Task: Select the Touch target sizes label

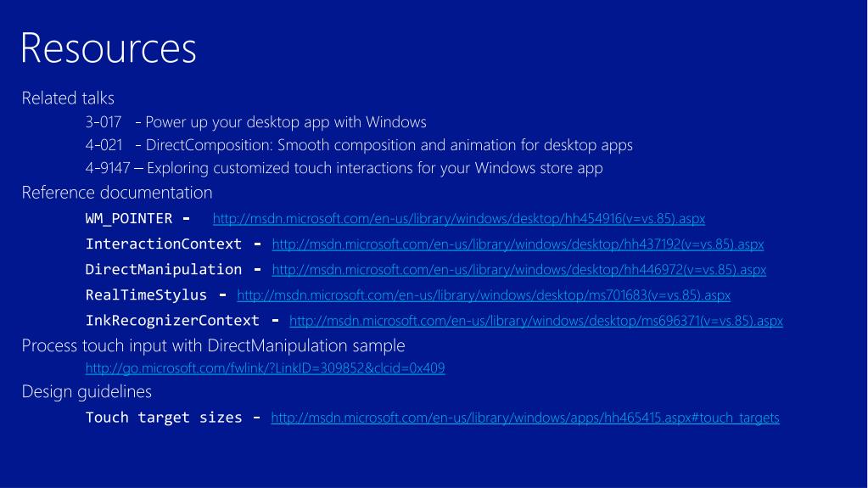Action: (164, 418)
